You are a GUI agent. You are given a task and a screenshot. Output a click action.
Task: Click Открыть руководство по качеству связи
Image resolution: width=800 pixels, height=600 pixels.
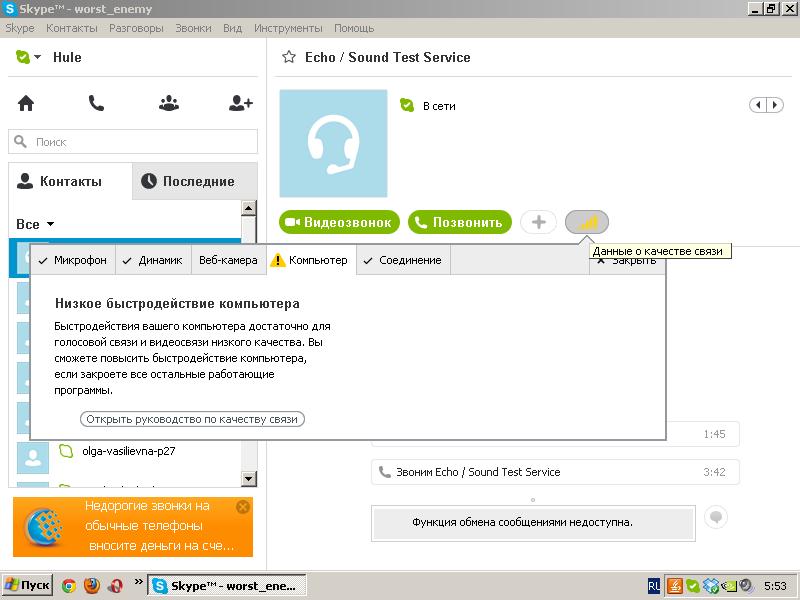(192, 419)
